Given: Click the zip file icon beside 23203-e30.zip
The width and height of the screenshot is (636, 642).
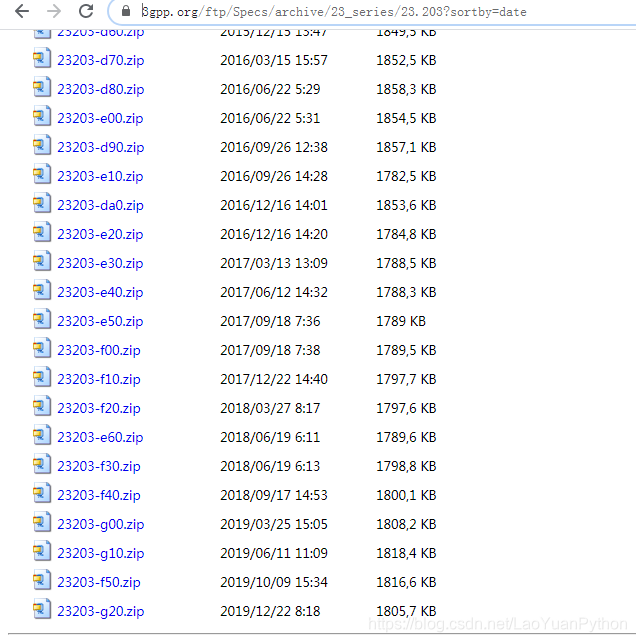Looking at the screenshot, I should click(x=42, y=261).
